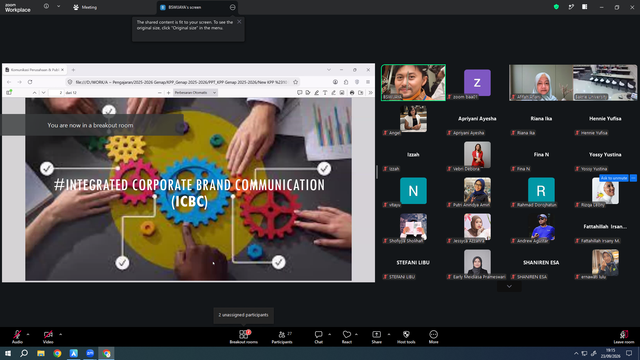Open the shared browser hamburger menu
The height and width of the screenshot is (360, 640).
pos(368,82)
